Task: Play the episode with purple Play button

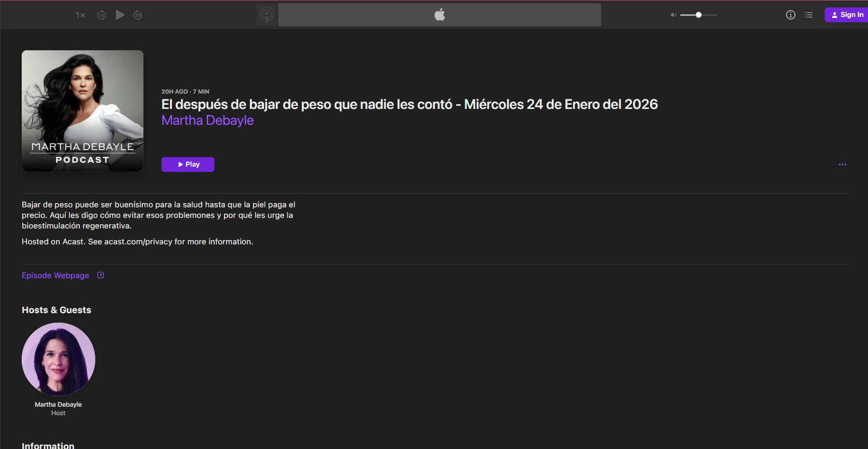Action: (188, 164)
